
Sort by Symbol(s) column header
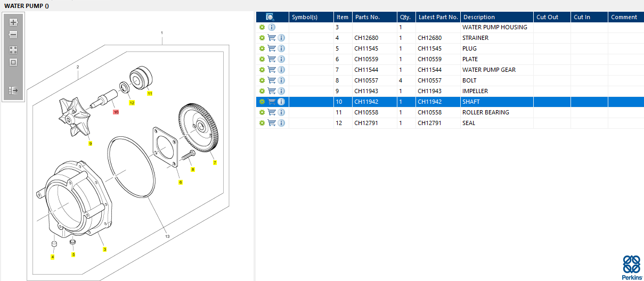click(311, 17)
